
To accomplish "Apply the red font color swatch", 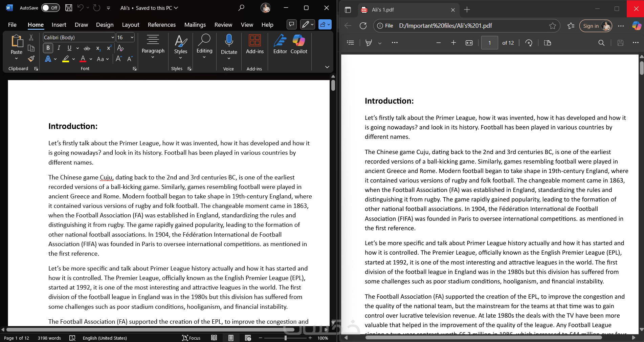I will coord(83,59).
